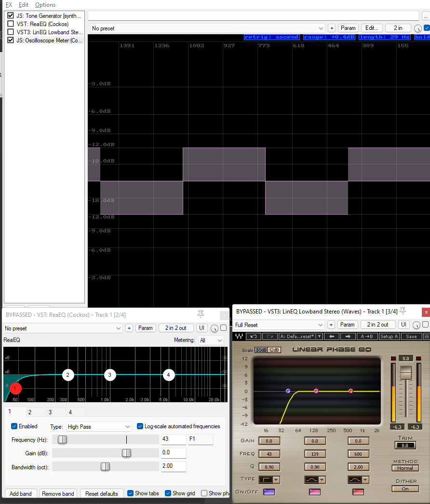Viewport: 430px width, 504px height.
Task: Select ReaEQ band 2 node
Action: point(68,375)
